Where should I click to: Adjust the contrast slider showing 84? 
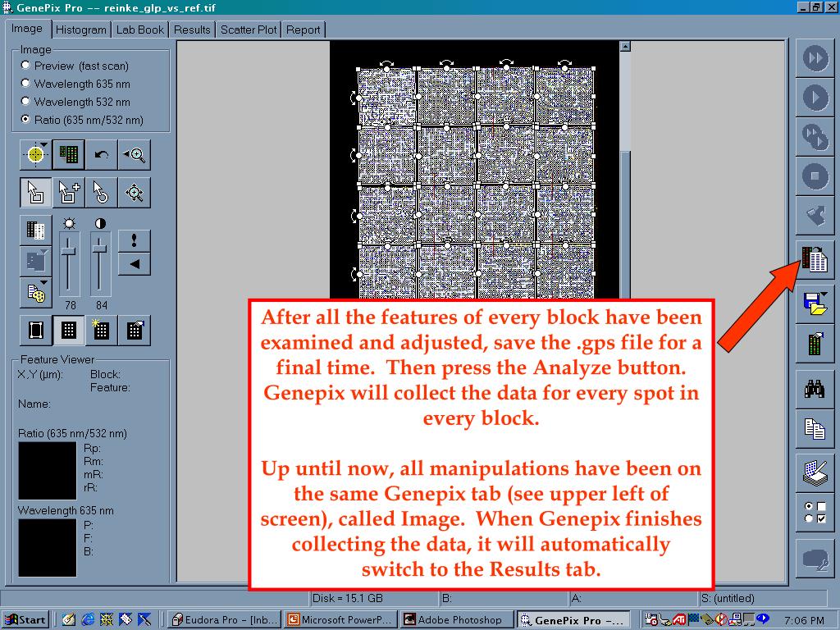coord(99,248)
